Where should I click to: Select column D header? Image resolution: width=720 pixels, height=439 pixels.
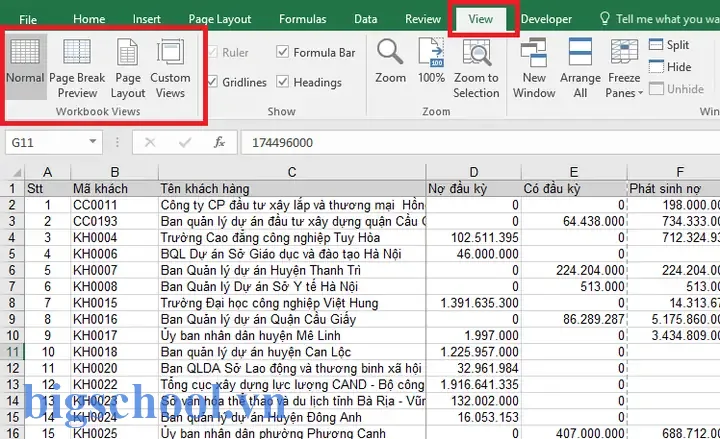click(473, 172)
